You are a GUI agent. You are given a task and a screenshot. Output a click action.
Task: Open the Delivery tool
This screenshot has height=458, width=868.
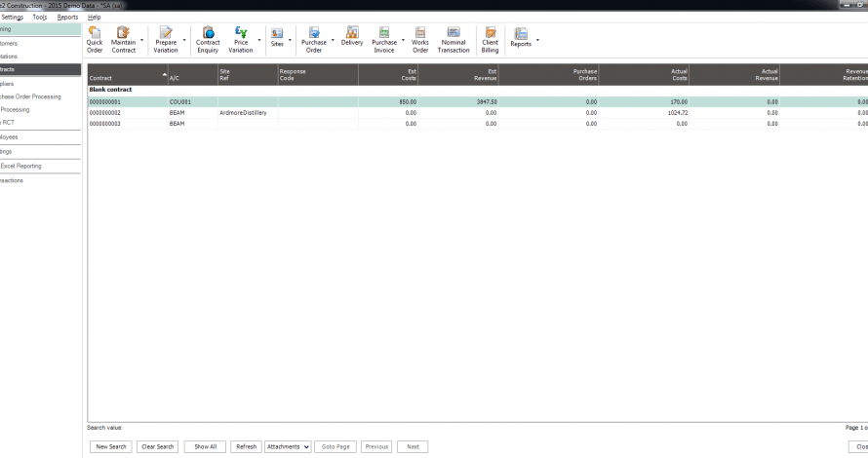pyautogui.click(x=351, y=36)
